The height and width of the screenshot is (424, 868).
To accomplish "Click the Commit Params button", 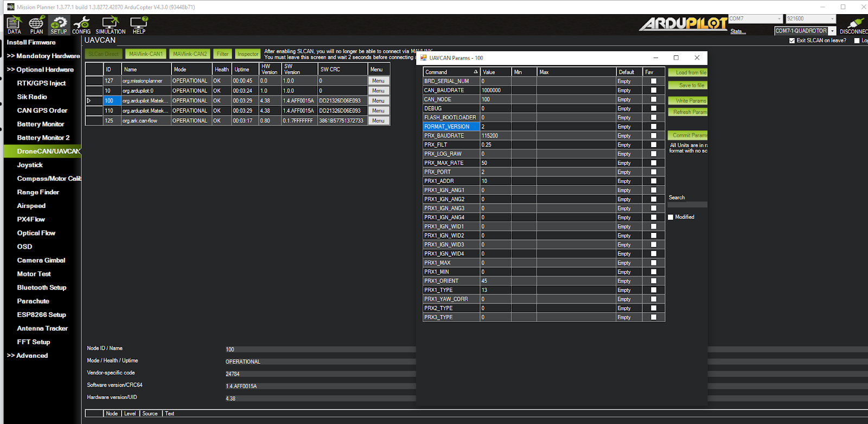I will (x=688, y=135).
